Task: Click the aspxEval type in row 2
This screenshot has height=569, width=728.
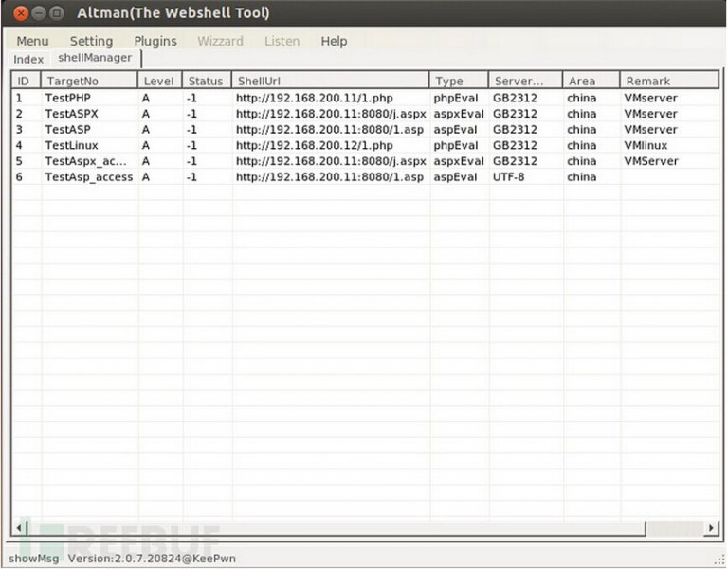Action: point(459,114)
